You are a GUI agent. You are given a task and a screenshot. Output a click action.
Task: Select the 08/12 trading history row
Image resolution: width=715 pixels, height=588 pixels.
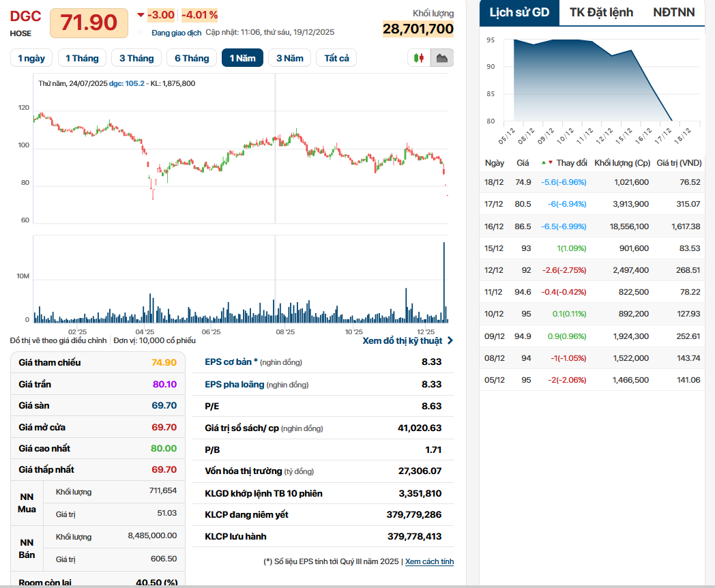[x=592, y=358]
